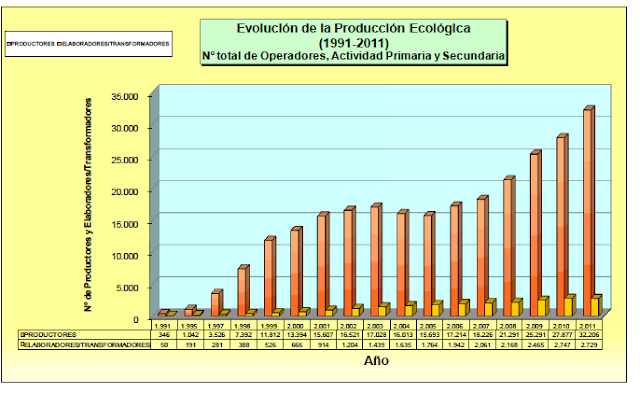Click the '18.226' Productores cell
Image resolution: width=640 pixels, height=393 pixels.
point(482,335)
